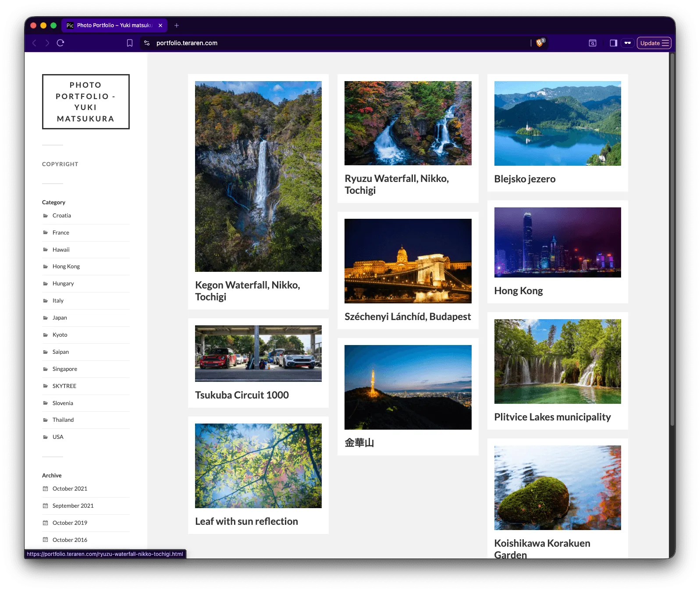The image size is (700, 591).
Task: Click the page search icon in toolbar
Action: point(592,43)
